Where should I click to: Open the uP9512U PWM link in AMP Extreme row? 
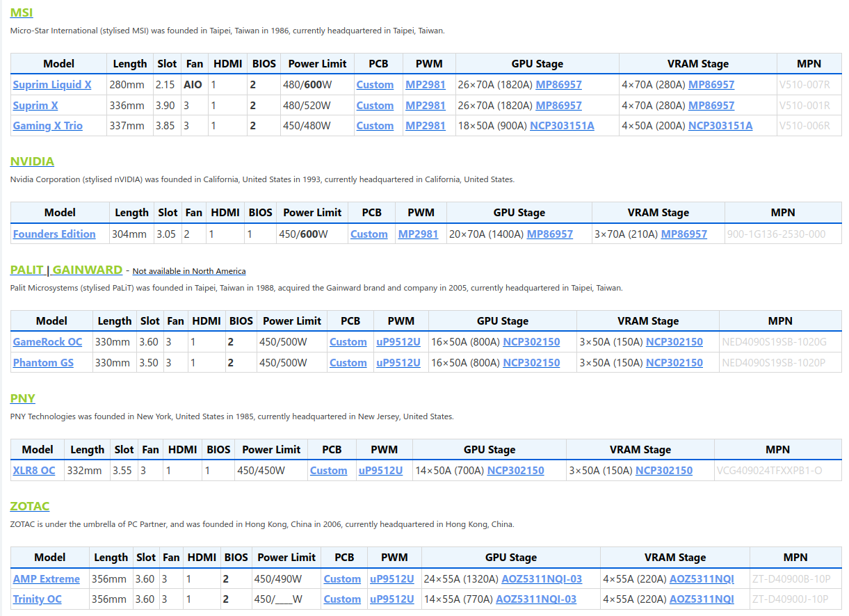[392, 579]
